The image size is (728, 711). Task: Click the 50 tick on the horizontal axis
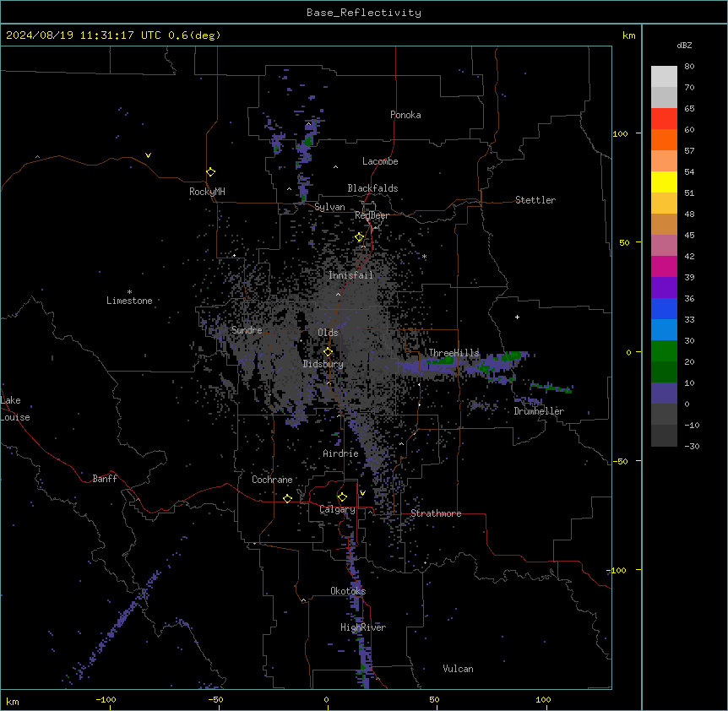[434, 699]
